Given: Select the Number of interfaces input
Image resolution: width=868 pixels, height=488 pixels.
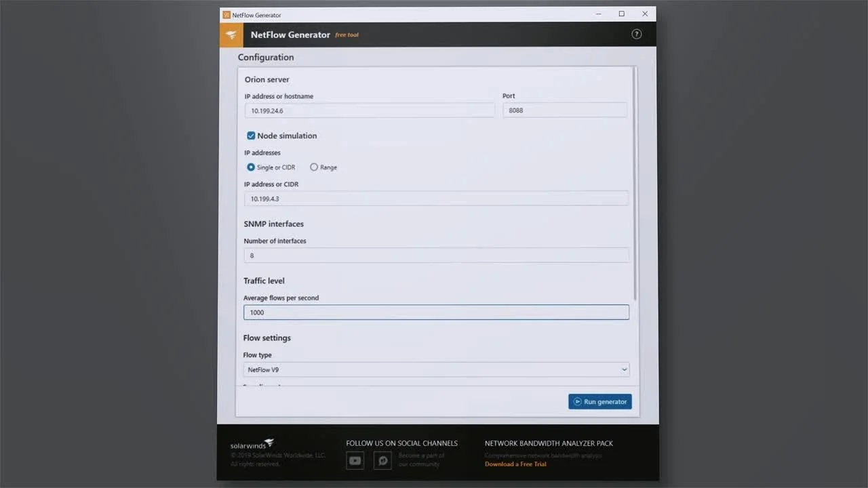Looking at the screenshot, I should click(436, 256).
